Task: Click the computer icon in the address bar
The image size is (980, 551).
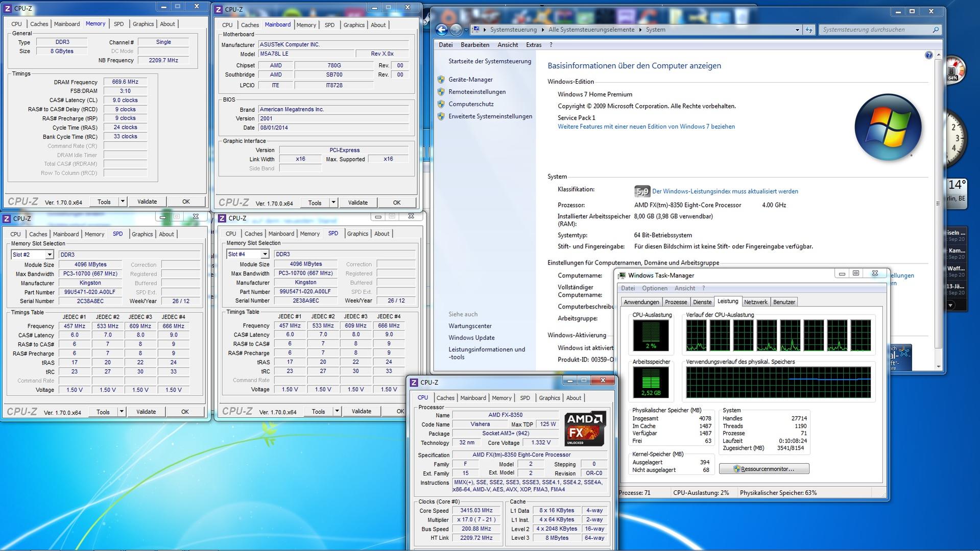Action: 476,30
